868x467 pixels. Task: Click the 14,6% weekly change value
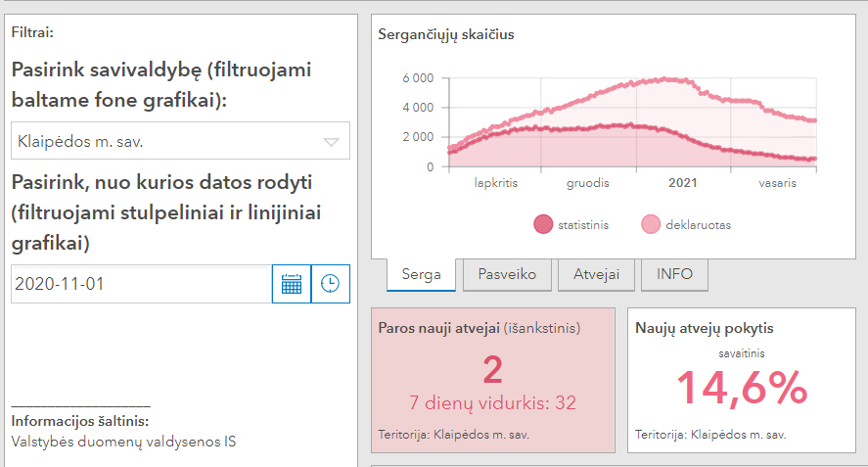tap(741, 388)
